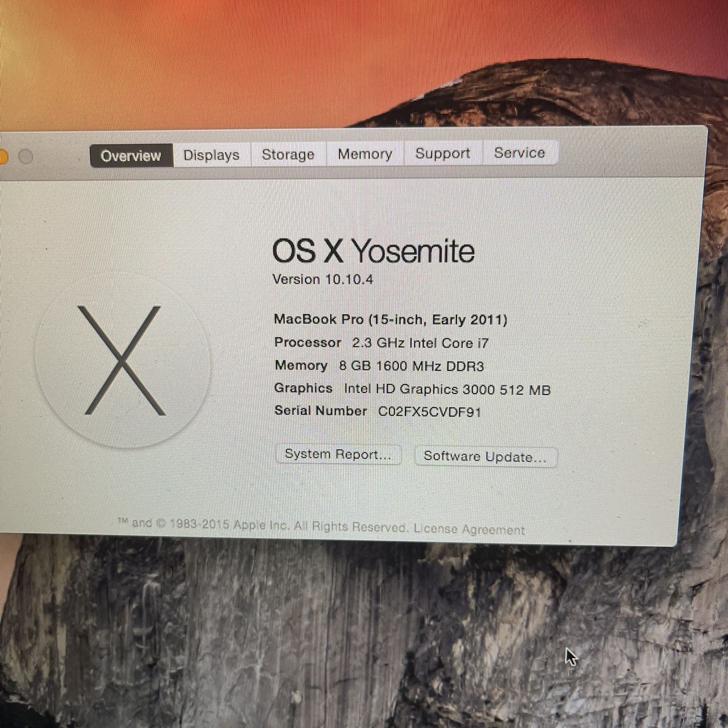Viewport: 728px width, 728px height.
Task: Click the 8 GB 1600 MHz DDR3 value
Action: coord(412,366)
